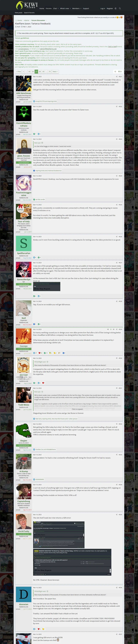Click the share icon on post #535

point(117,515)
